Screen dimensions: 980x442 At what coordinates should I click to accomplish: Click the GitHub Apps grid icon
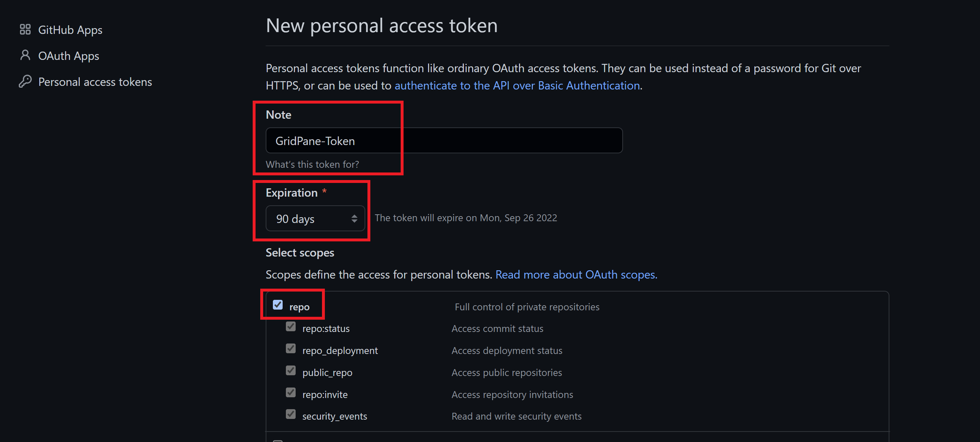click(x=25, y=29)
